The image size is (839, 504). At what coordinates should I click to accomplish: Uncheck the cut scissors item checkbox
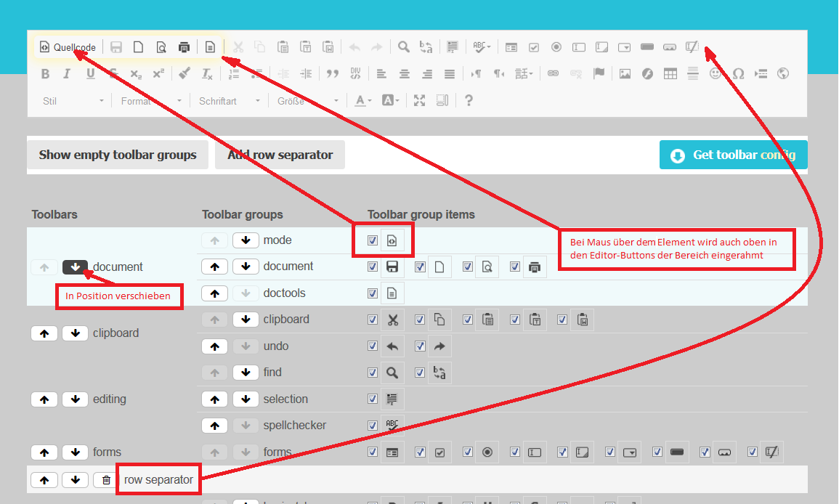[x=373, y=320]
